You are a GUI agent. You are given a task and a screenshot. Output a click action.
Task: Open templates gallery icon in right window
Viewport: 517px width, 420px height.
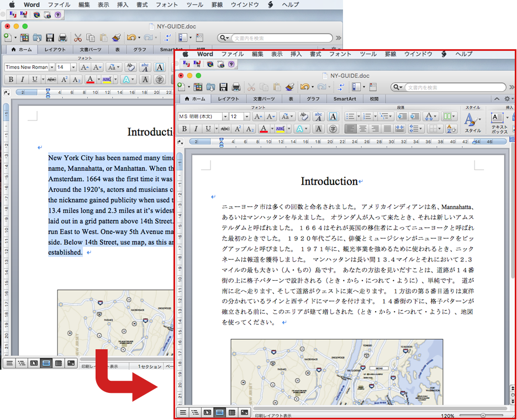198,87
